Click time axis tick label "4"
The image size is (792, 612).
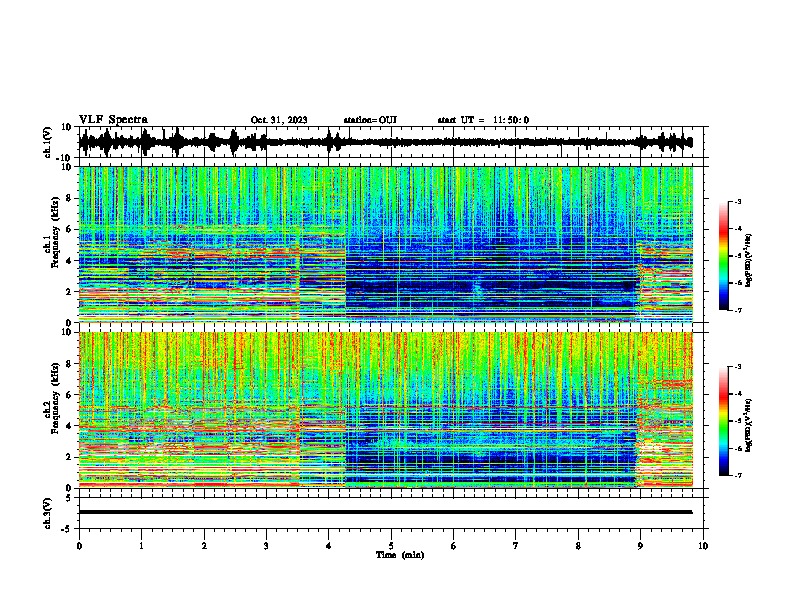pos(328,546)
